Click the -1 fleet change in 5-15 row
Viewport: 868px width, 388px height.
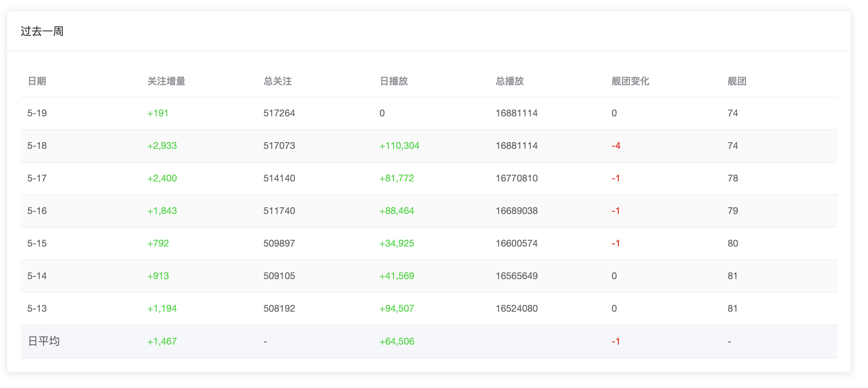pyautogui.click(x=616, y=243)
